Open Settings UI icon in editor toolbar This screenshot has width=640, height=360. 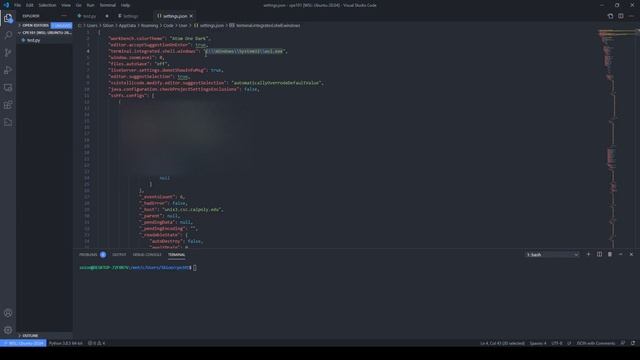coord(610,16)
